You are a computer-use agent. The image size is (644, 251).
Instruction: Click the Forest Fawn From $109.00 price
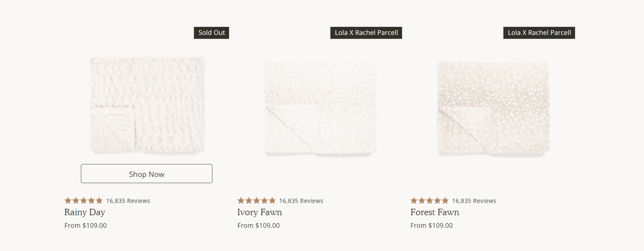pos(431,225)
